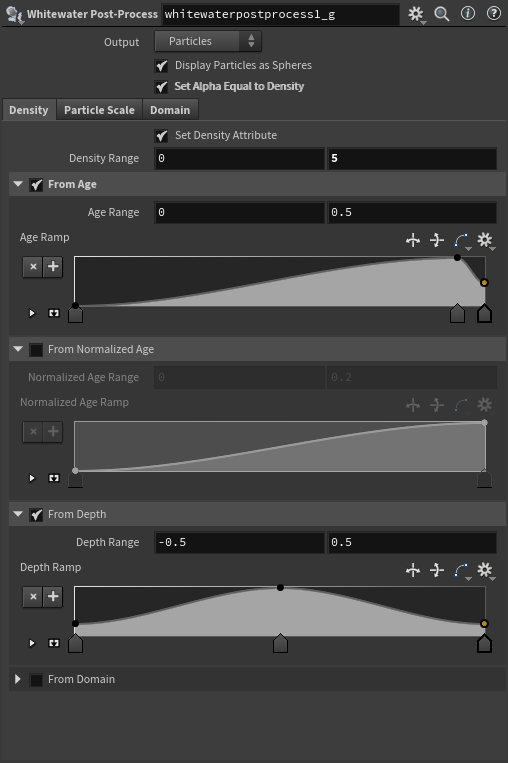508x763 pixels.
Task: Expand the From Domain section
Action: click(18, 679)
